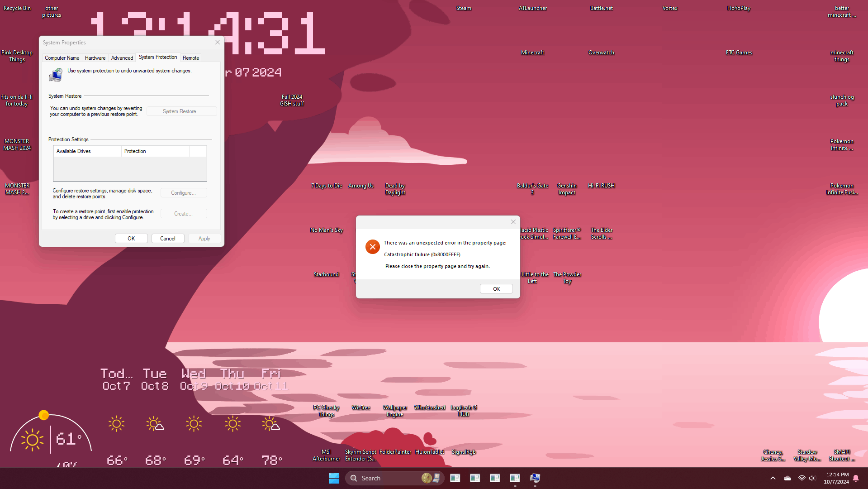868x489 pixels.
Task: Select the MSI Afterburner shortcut
Action: 326,455
